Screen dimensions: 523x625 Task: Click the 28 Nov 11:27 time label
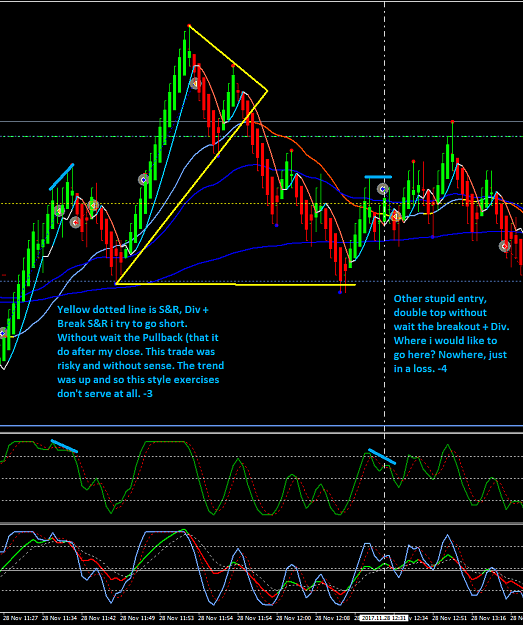click(x=20, y=618)
